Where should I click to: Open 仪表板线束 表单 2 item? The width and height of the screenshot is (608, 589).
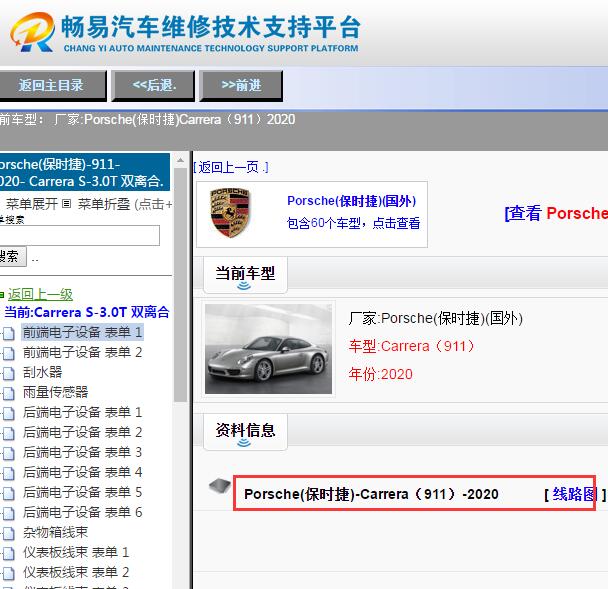coord(76,573)
